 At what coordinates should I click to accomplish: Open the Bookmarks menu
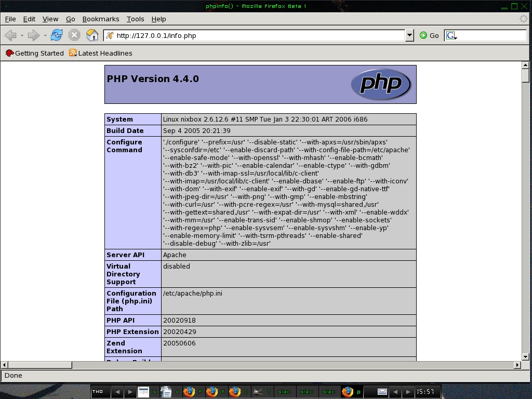tap(101, 19)
